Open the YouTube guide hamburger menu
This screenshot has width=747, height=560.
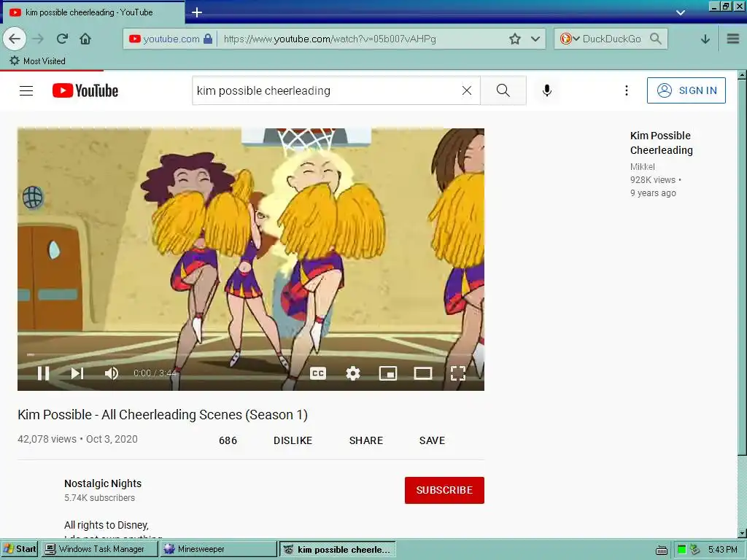(26, 90)
